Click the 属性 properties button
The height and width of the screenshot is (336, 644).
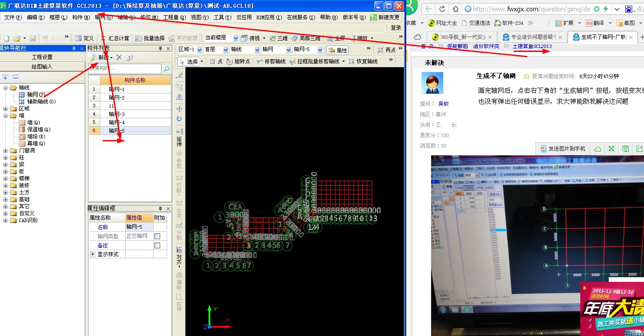tap(338, 50)
